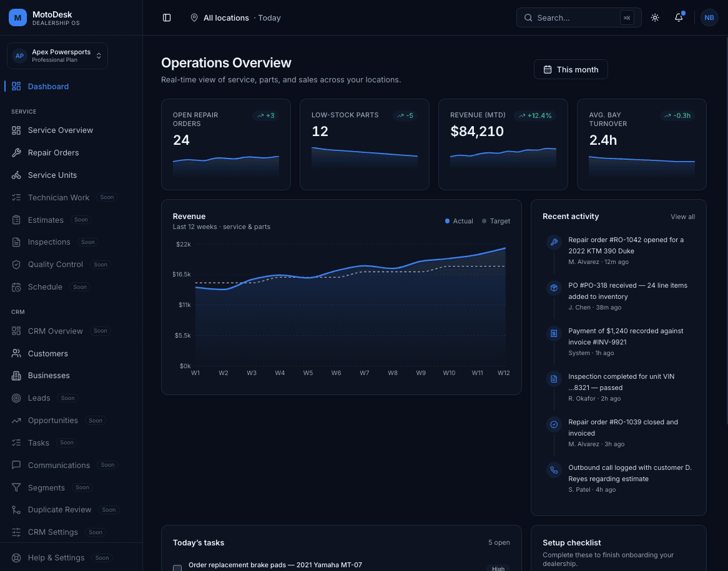This screenshot has width=728, height=571.
Task: Click the Segments funnel icon
Action: pyautogui.click(x=16, y=487)
